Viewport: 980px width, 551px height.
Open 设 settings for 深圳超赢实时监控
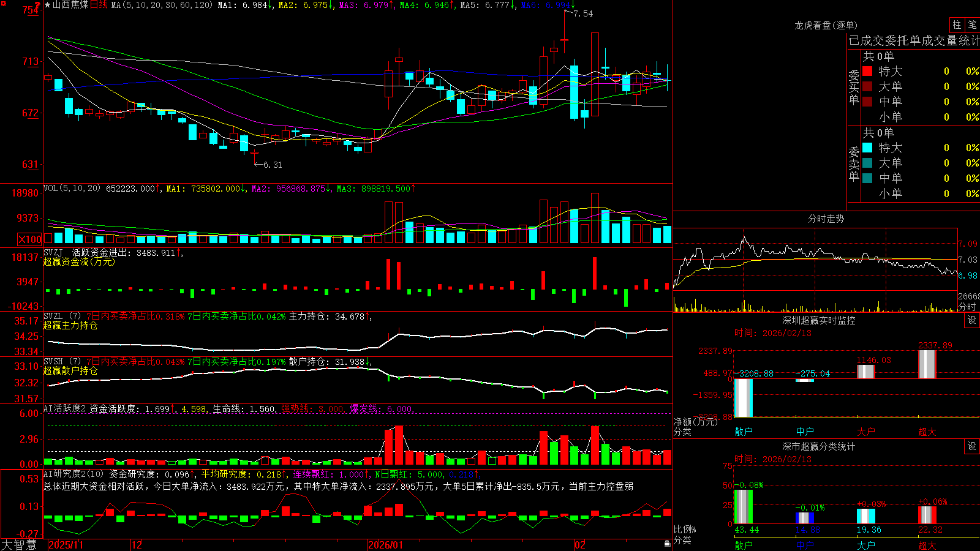click(972, 320)
